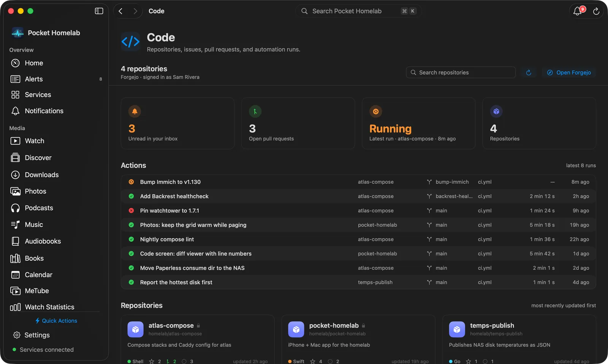
Task: Open Photos: keep the grid warm run
Action: tap(358, 225)
